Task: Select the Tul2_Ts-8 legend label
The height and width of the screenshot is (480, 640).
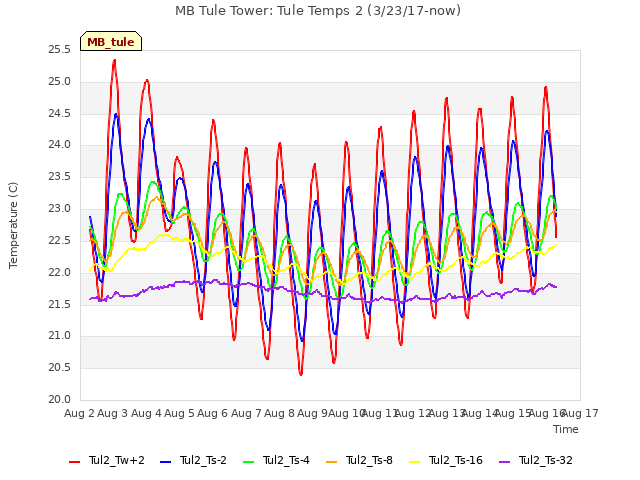Action: 369,460
